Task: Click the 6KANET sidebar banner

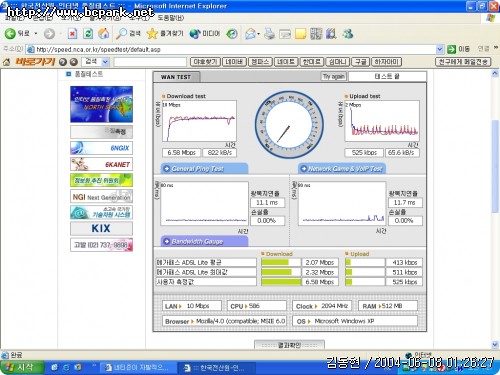Action: pyautogui.click(x=101, y=164)
